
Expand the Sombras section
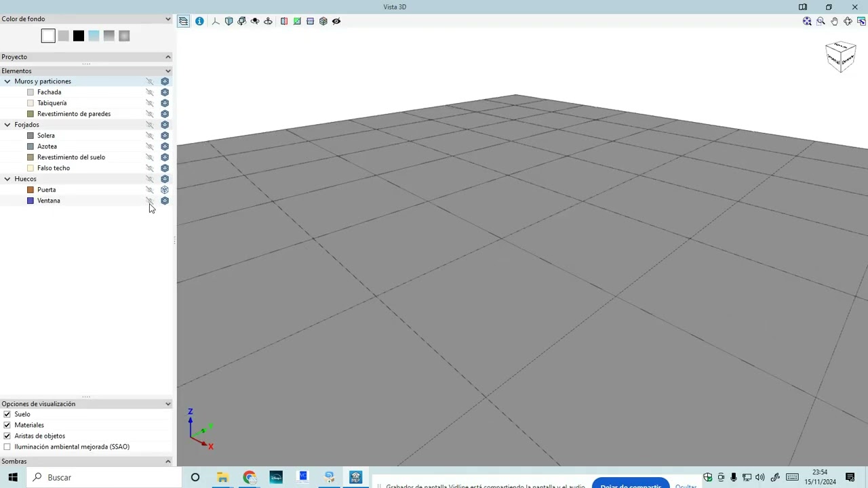click(x=168, y=462)
